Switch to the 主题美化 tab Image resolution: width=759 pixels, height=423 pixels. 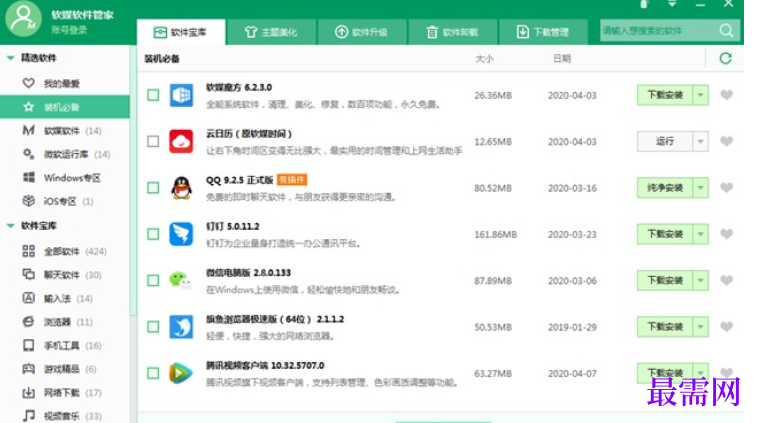(x=272, y=32)
